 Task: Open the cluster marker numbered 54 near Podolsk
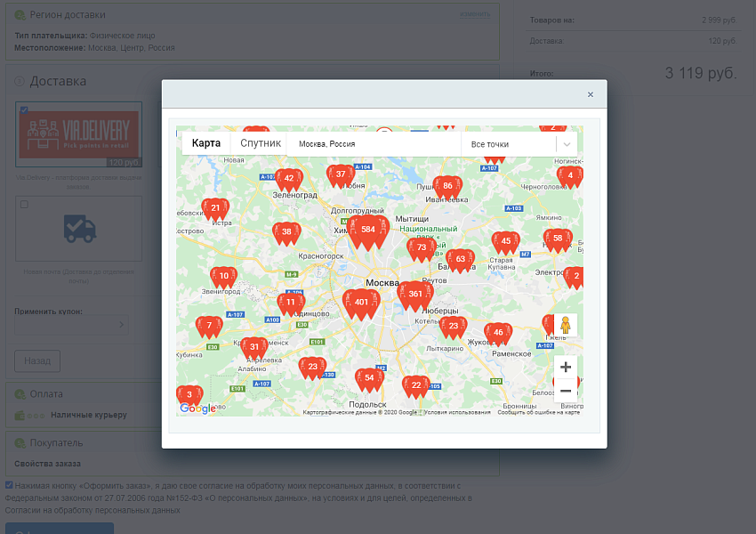click(x=369, y=377)
